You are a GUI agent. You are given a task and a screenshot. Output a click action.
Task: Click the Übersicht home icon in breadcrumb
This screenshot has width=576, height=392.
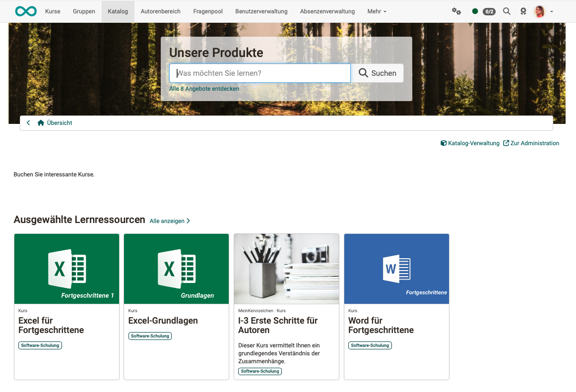point(41,122)
